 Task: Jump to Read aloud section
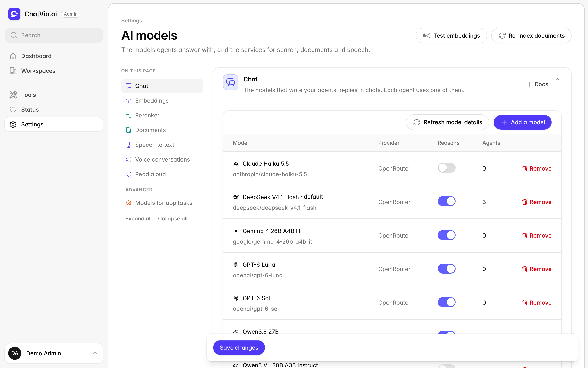(x=162, y=174)
